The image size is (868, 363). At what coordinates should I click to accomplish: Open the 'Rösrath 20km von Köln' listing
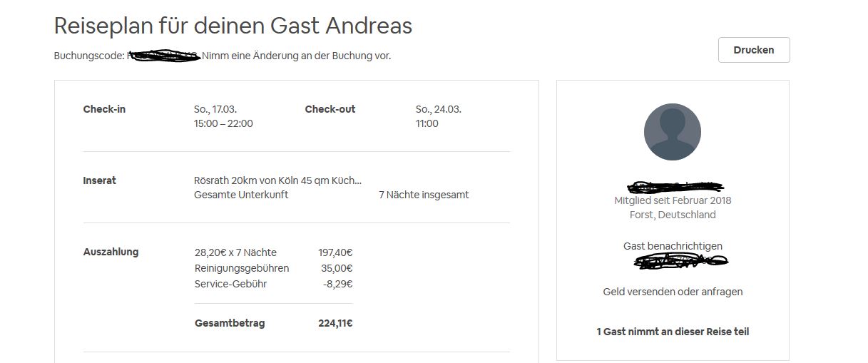tap(277, 180)
